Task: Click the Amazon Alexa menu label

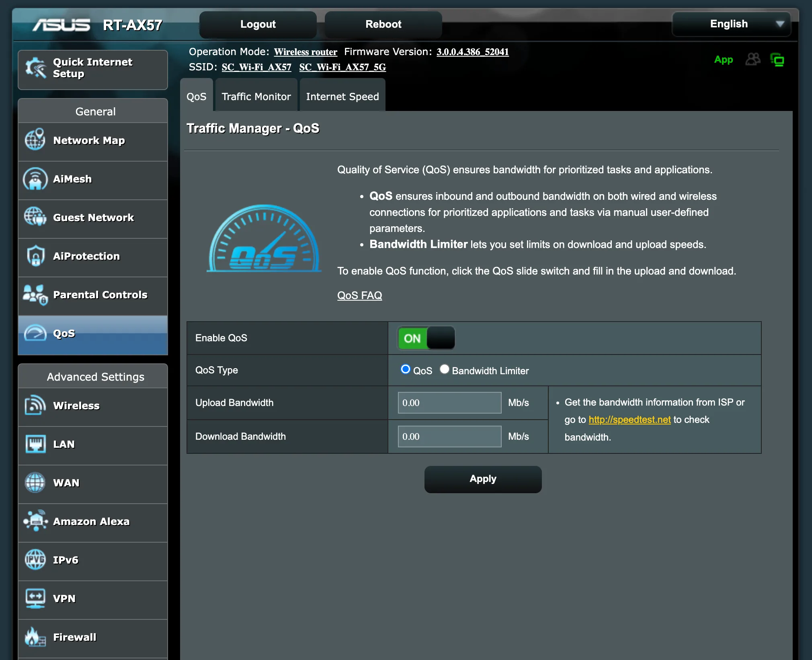Action: pyautogui.click(x=91, y=521)
